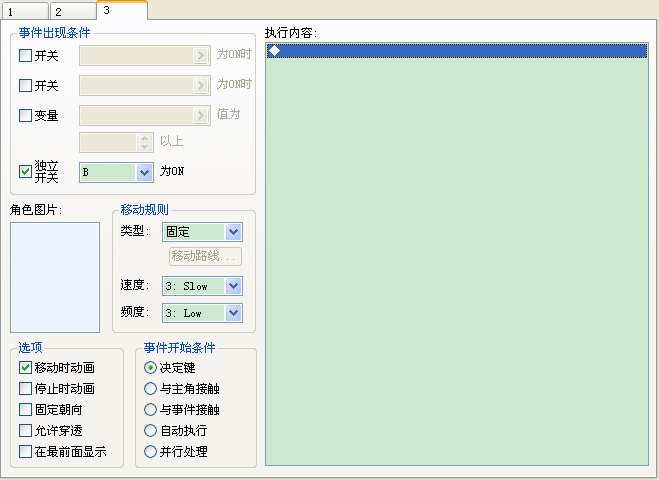The image size is (659, 480).
Task: Select event page tab 3
Action: [x=122, y=10]
